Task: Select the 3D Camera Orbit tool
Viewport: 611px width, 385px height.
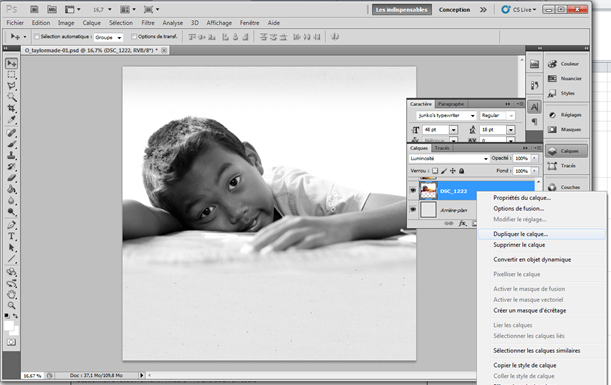Action: [x=11, y=283]
